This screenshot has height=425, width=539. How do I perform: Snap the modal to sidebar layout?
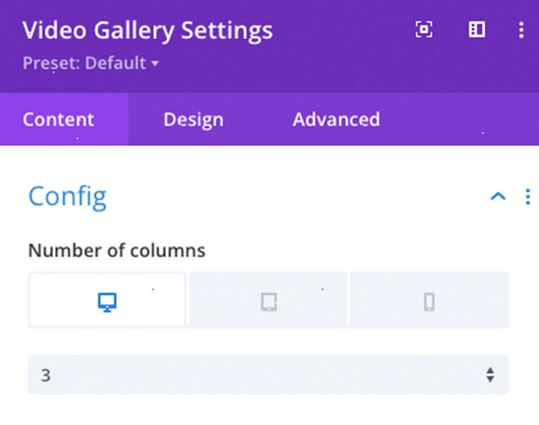tap(477, 30)
